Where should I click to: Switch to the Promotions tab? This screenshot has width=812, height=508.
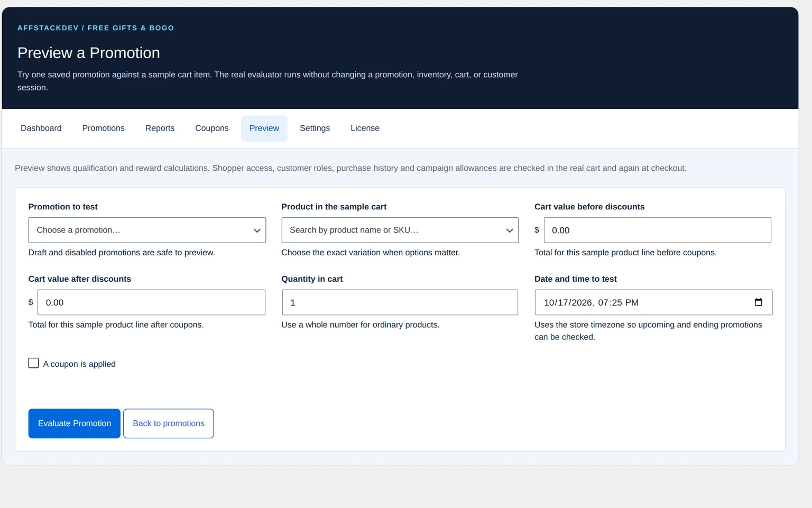[x=104, y=128]
